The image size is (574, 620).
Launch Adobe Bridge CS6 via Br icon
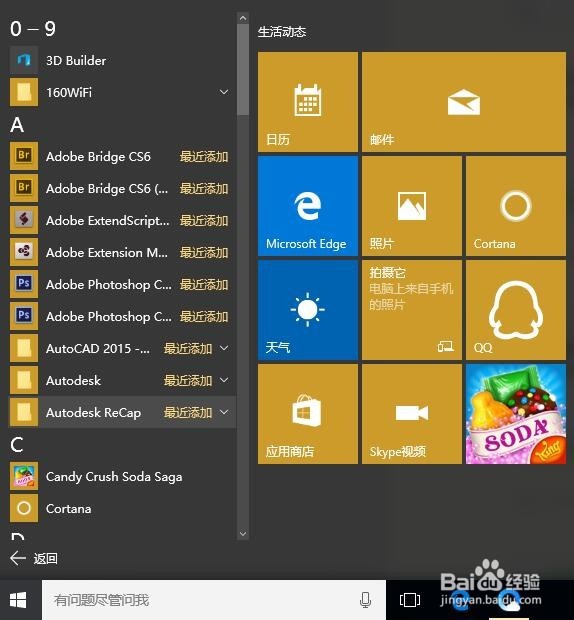click(24, 156)
